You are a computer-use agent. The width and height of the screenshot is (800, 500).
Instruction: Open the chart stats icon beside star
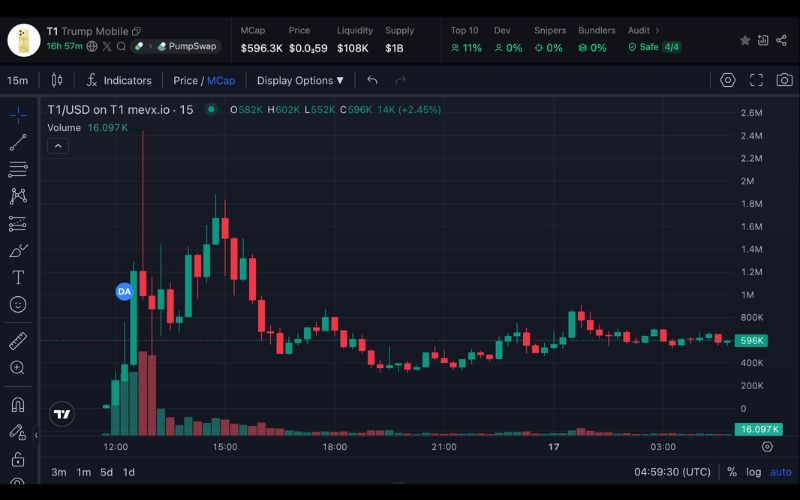click(x=763, y=40)
